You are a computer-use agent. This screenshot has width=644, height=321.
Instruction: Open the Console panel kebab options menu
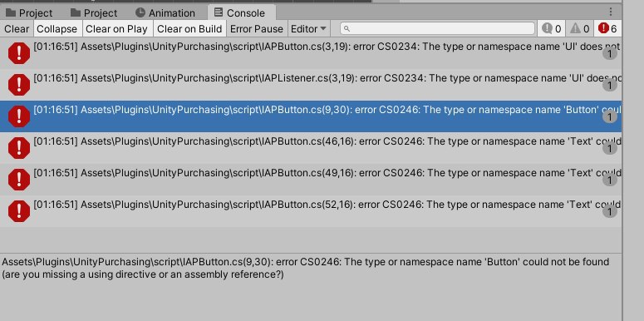click(611, 12)
